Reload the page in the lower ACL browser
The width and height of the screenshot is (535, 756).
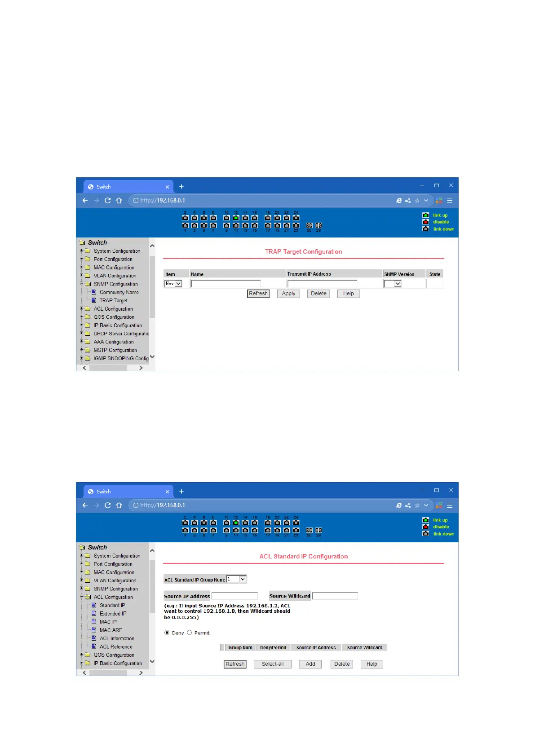coord(108,505)
